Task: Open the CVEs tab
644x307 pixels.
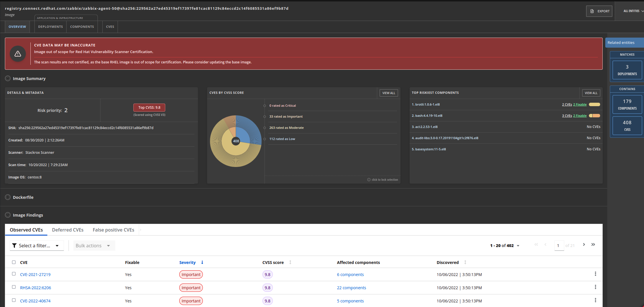Action: pos(110,27)
